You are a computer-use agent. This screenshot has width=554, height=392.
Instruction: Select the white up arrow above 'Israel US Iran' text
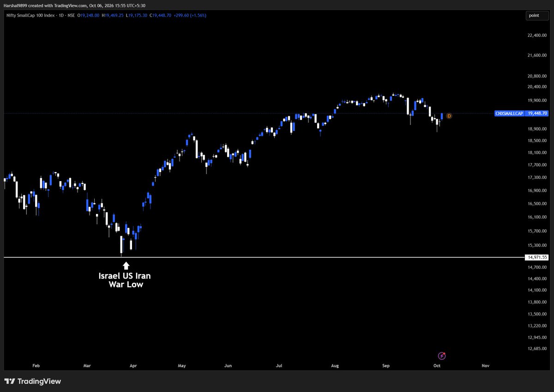point(126,265)
